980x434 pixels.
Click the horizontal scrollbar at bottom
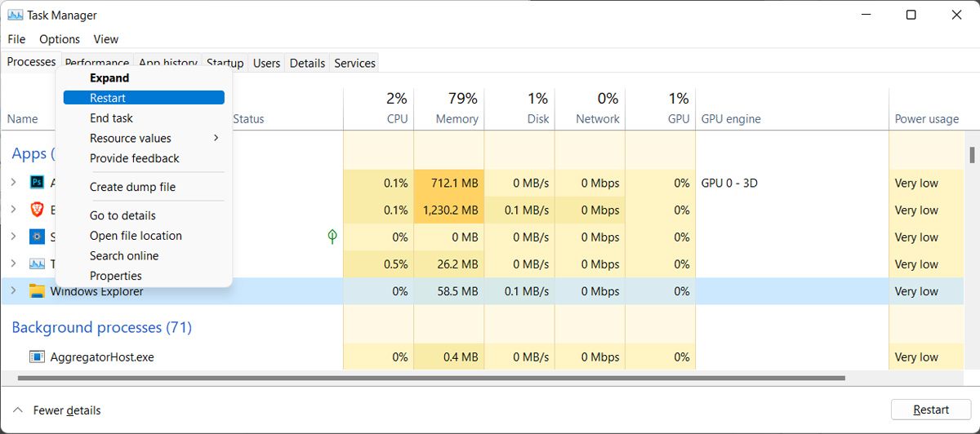point(431,379)
